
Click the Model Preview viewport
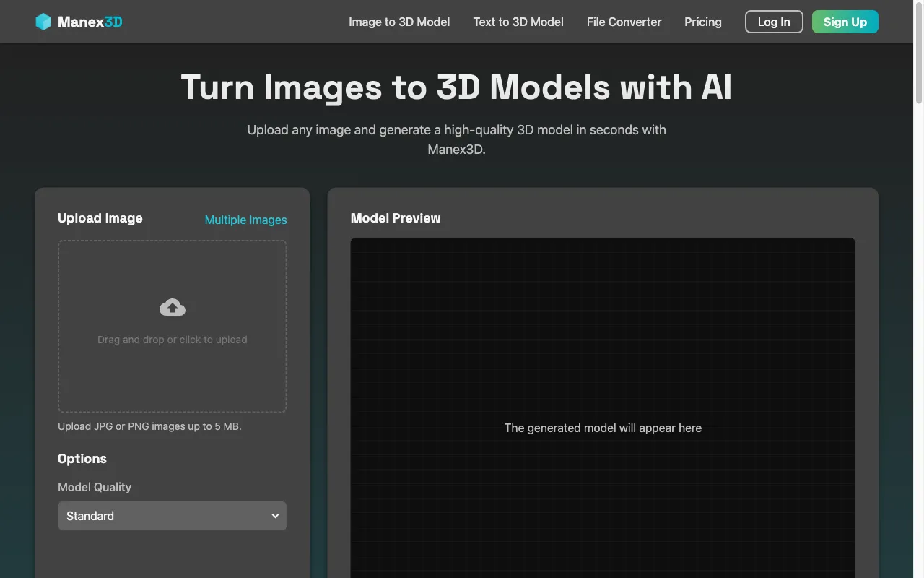[x=603, y=408]
